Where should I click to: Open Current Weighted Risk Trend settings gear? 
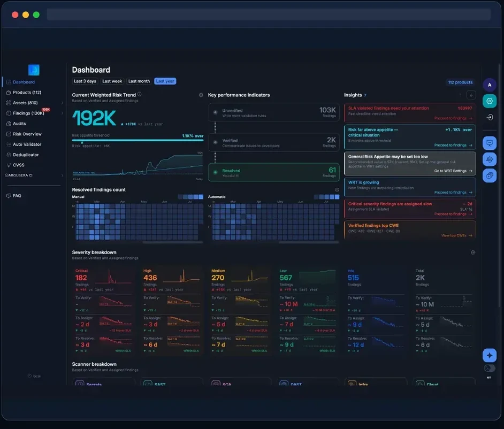point(201,95)
